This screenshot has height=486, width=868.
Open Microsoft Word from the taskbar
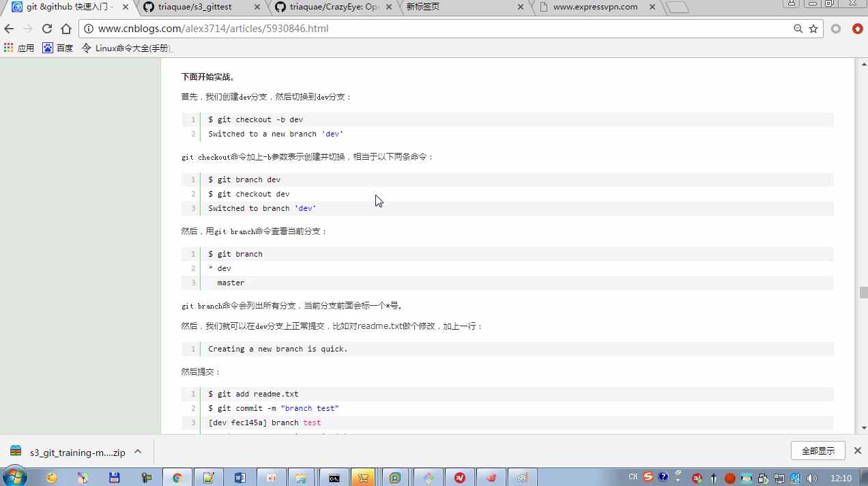point(240,478)
